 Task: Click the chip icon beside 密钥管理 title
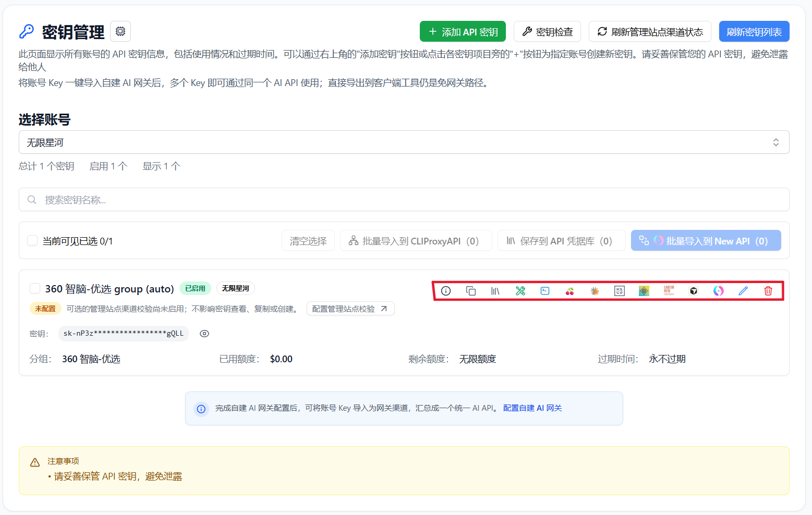(120, 31)
